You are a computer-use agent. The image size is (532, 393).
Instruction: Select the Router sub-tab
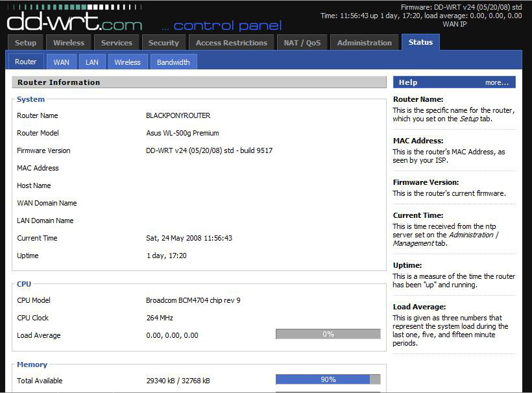26,62
